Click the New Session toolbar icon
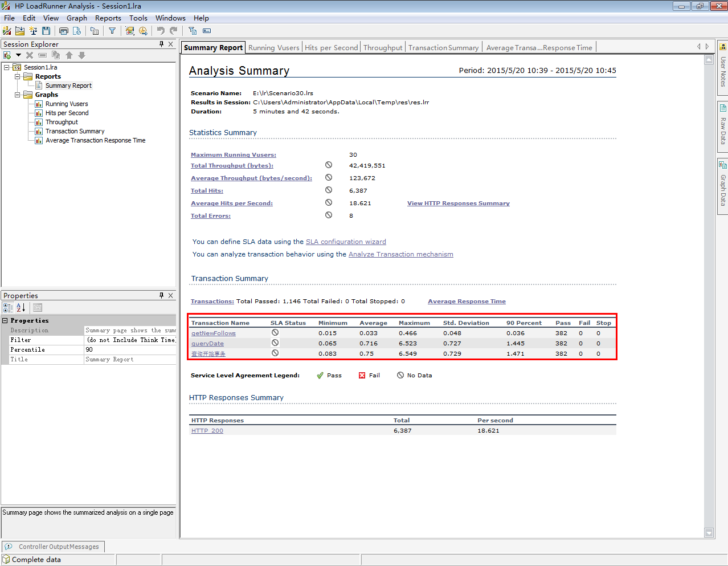Image resolution: width=728 pixels, height=566 pixels. [7, 31]
